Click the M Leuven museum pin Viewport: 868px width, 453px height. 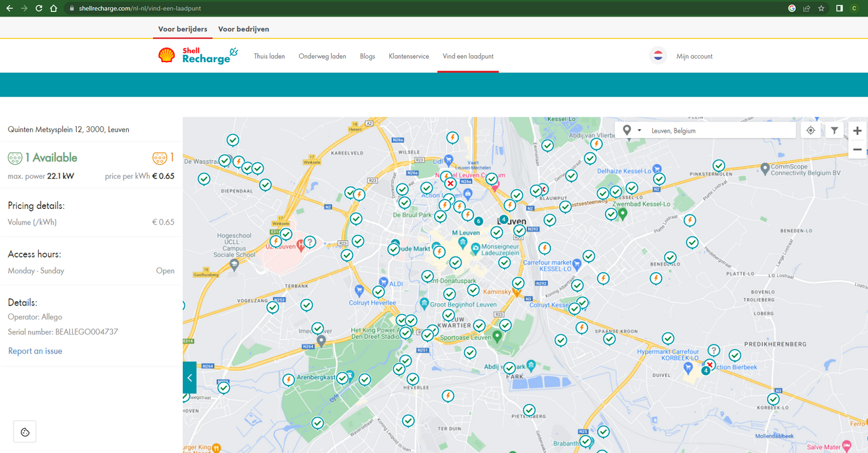463,242
